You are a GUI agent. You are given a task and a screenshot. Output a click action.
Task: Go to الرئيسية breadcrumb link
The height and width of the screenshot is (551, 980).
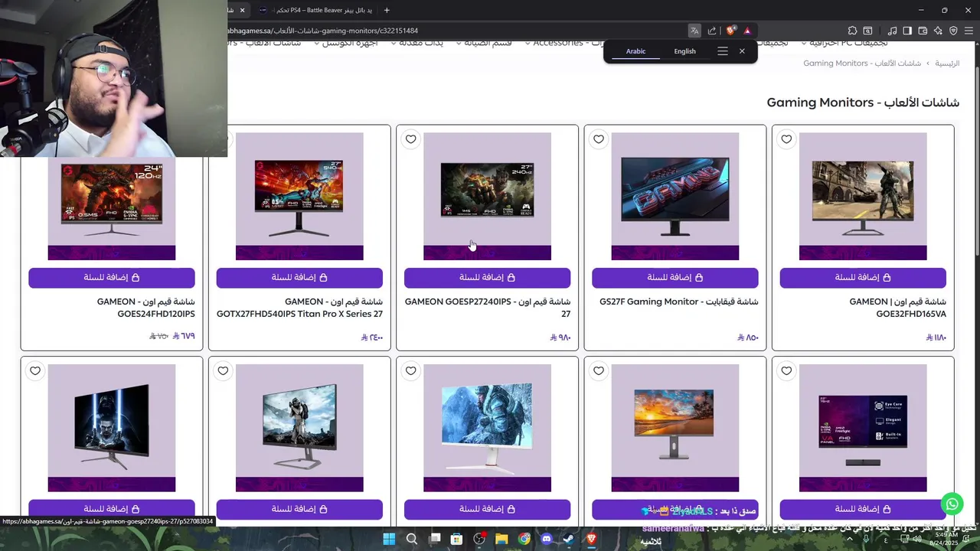click(947, 64)
